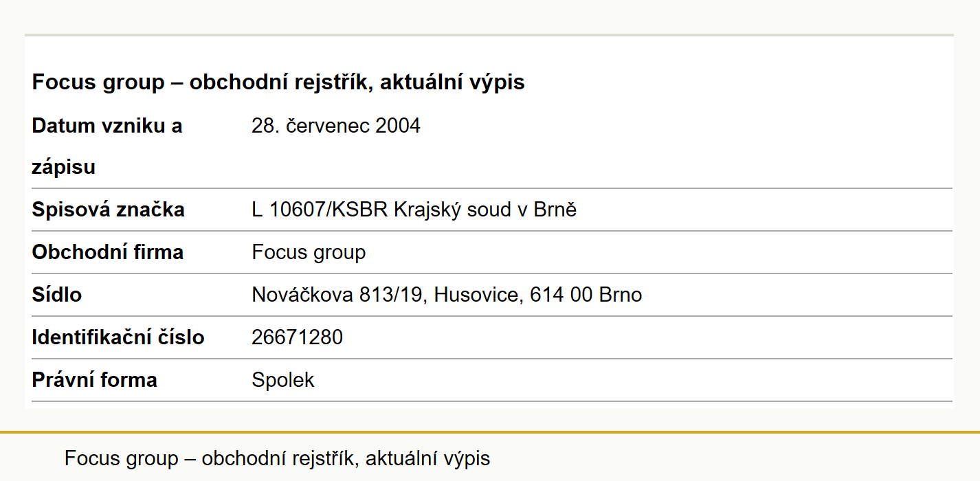
Task: Select the Spisová značka label
Action: (x=108, y=210)
